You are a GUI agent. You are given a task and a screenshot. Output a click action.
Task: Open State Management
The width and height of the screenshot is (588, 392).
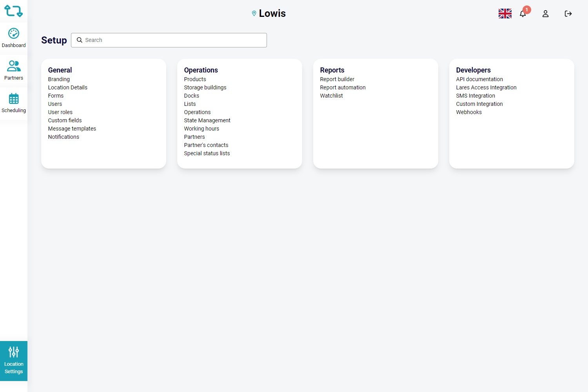[207, 120]
